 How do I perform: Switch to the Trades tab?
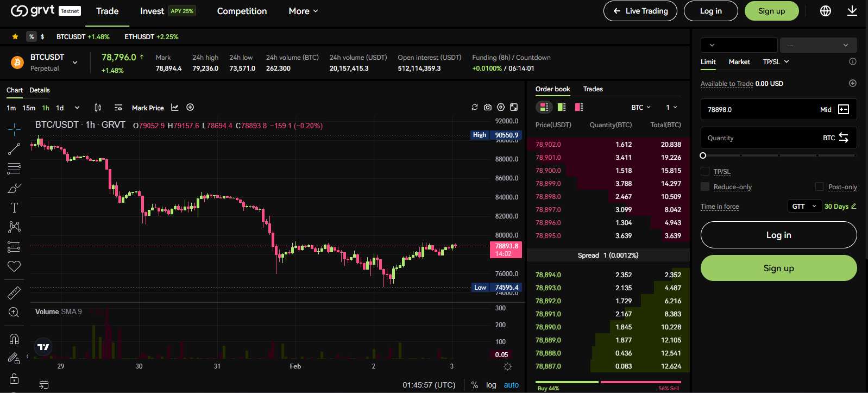point(593,89)
